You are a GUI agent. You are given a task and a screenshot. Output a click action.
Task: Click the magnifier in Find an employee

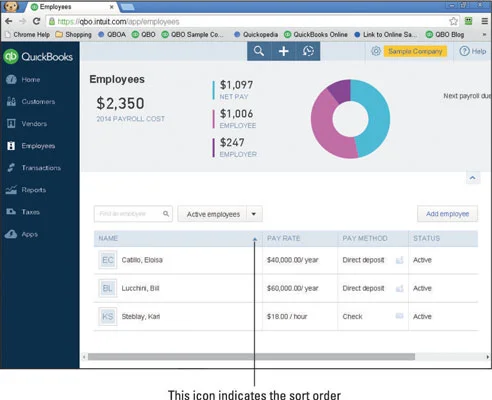coord(166,214)
